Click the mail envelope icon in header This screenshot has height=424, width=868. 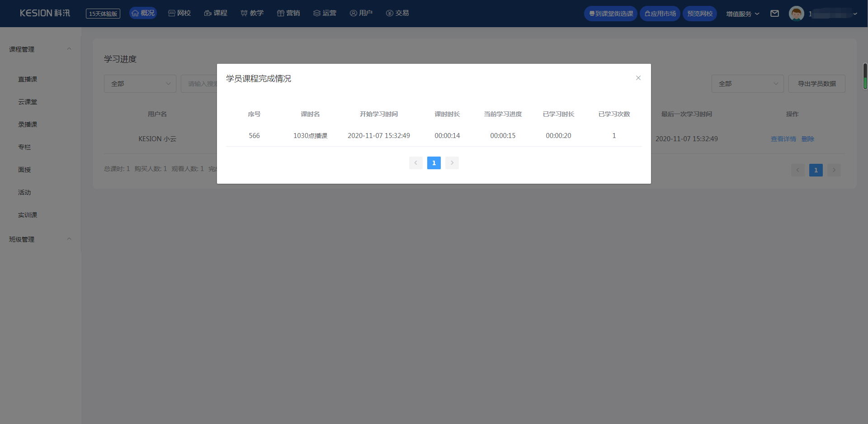tap(774, 14)
